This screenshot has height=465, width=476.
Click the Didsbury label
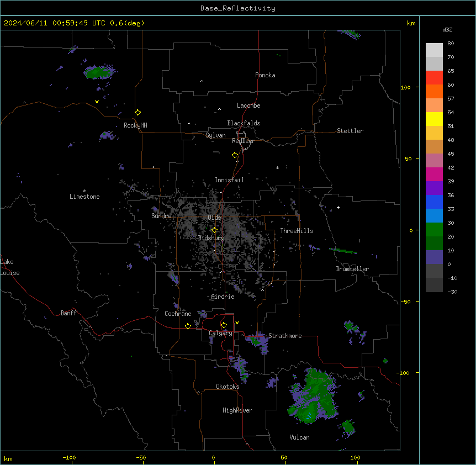coord(211,238)
